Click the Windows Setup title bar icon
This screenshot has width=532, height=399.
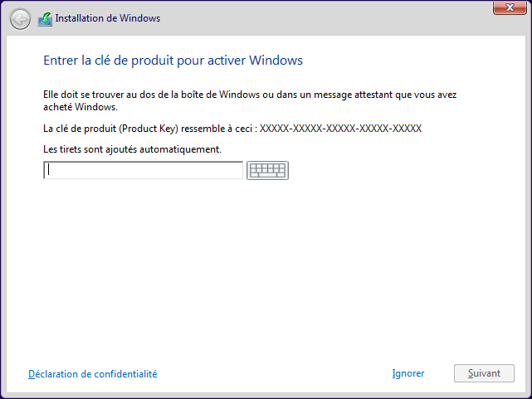tap(45, 18)
